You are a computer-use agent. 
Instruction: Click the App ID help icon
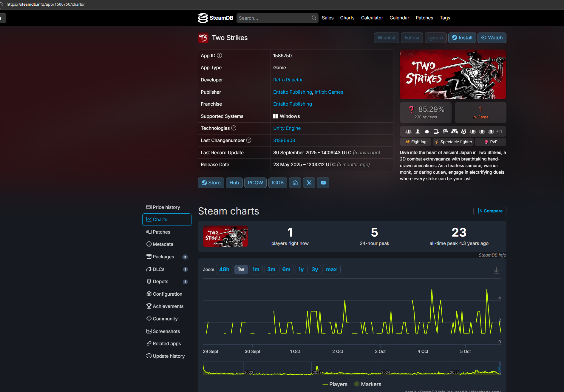[220, 55]
